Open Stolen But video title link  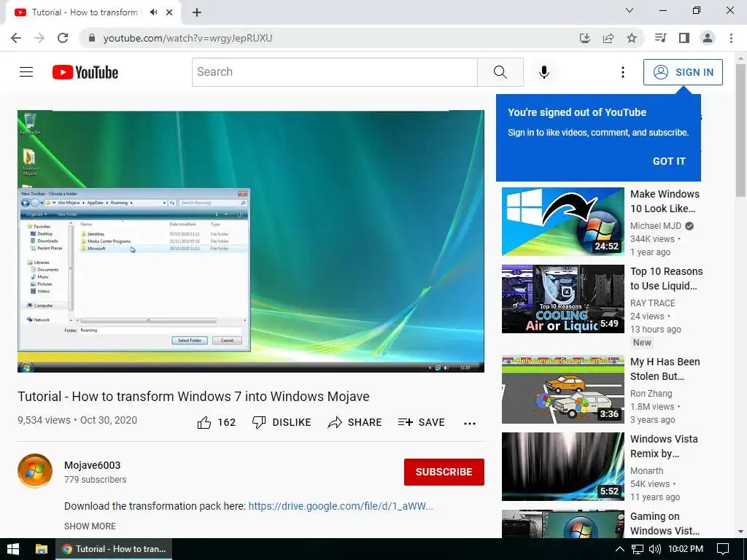(665, 369)
